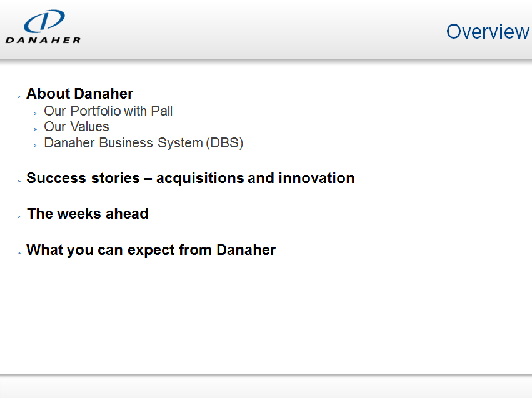Click the Our Portfolio with Pall line
Image resolution: width=532 pixels, height=398 pixels.
[108, 111]
